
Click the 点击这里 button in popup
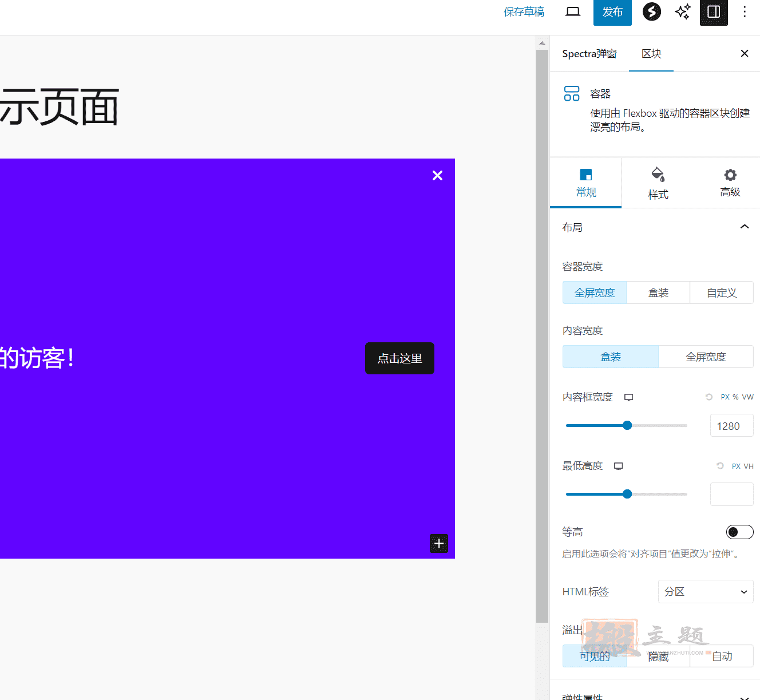pyautogui.click(x=399, y=358)
